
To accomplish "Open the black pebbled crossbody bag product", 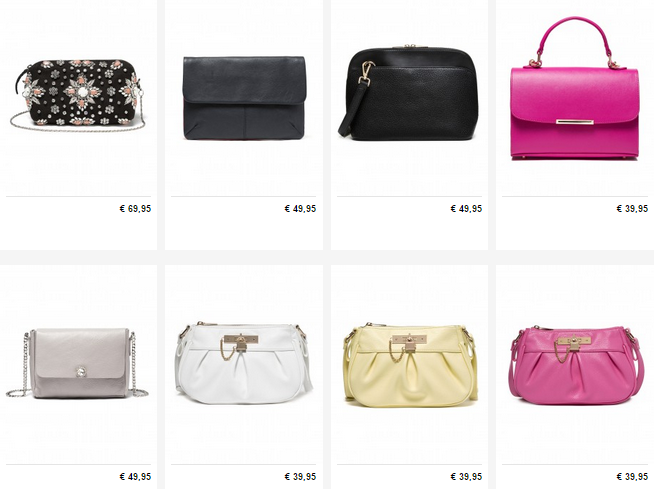I will [408, 92].
